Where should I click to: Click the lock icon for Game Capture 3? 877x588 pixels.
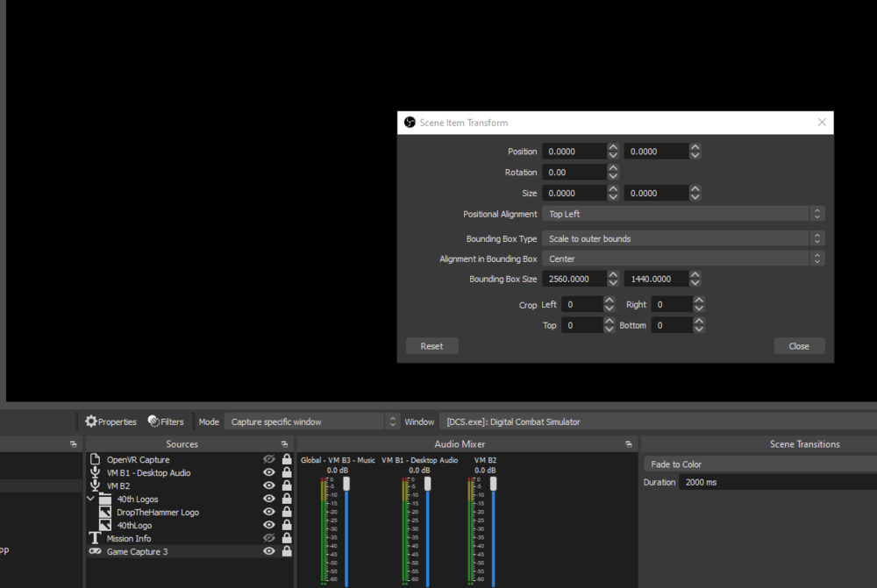point(287,551)
